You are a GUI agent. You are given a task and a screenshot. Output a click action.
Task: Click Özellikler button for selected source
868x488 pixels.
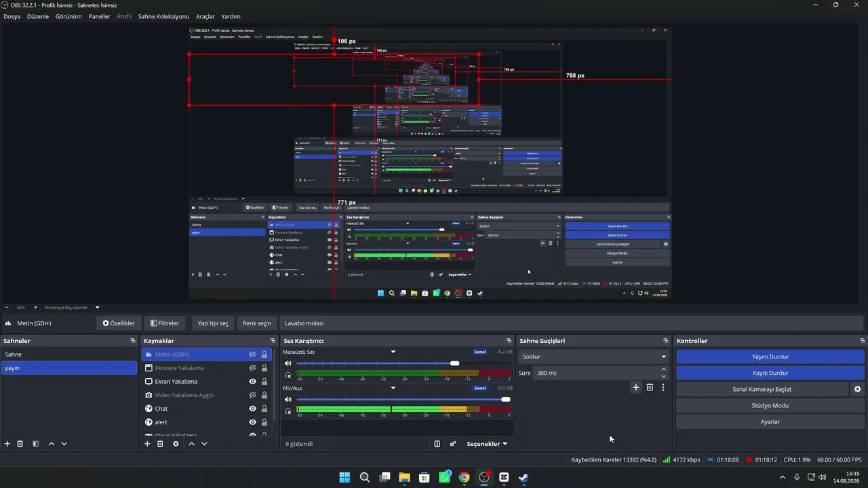point(119,323)
